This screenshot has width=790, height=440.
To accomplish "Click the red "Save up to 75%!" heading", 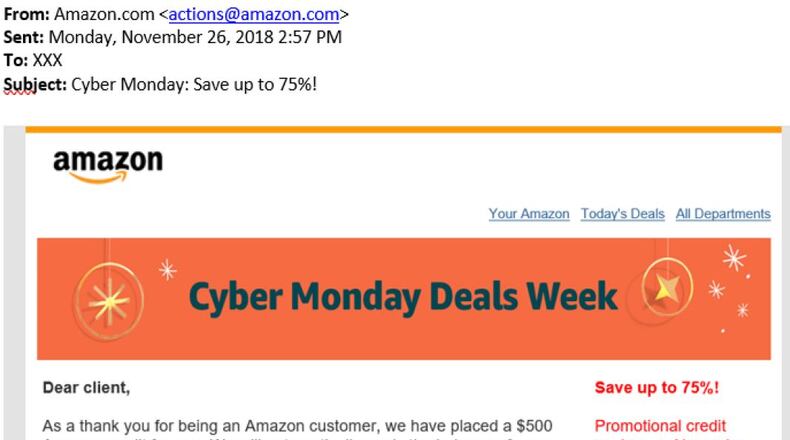I will (x=656, y=388).
